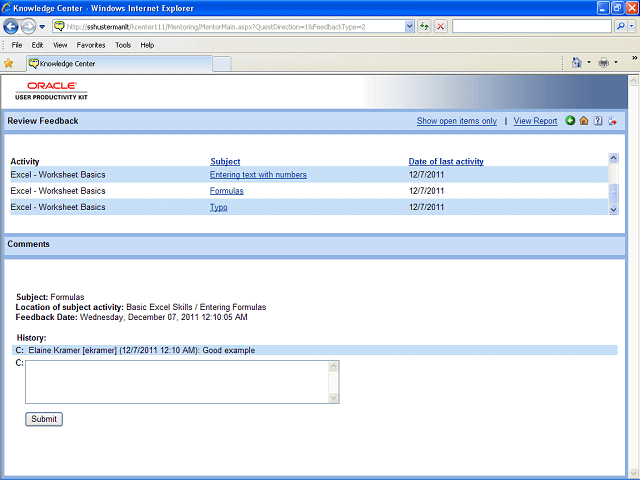Click the page icon in the address bar

coord(60,27)
